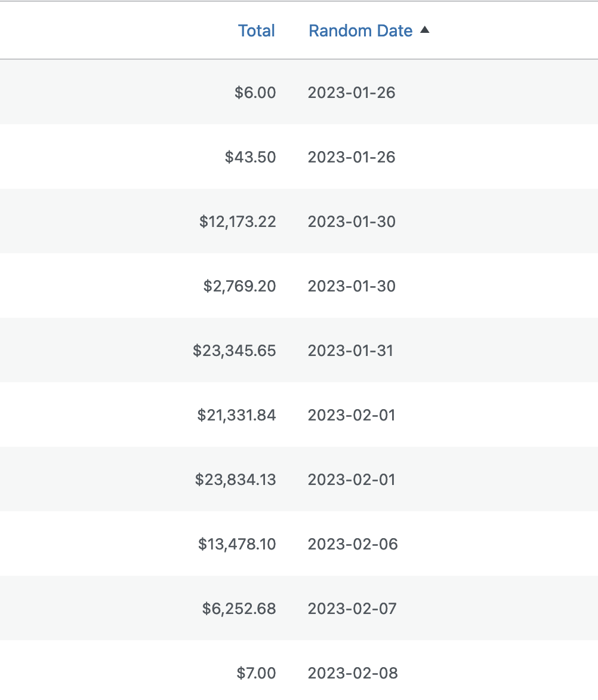Click the ascending sort arrow indicator

425,29
